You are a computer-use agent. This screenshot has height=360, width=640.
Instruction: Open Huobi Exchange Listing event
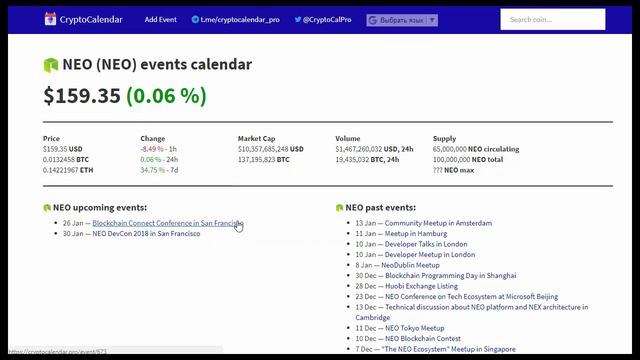pyautogui.click(x=421, y=286)
